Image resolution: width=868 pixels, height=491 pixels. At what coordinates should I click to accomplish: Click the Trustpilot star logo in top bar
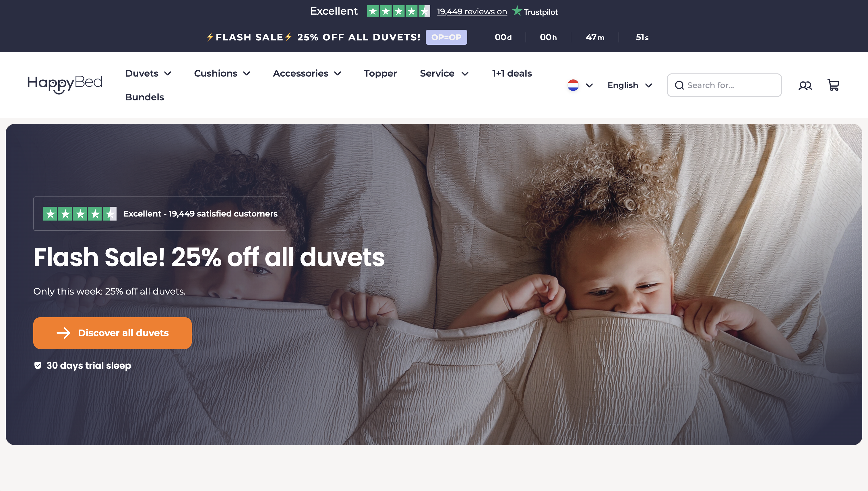coord(517,11)
